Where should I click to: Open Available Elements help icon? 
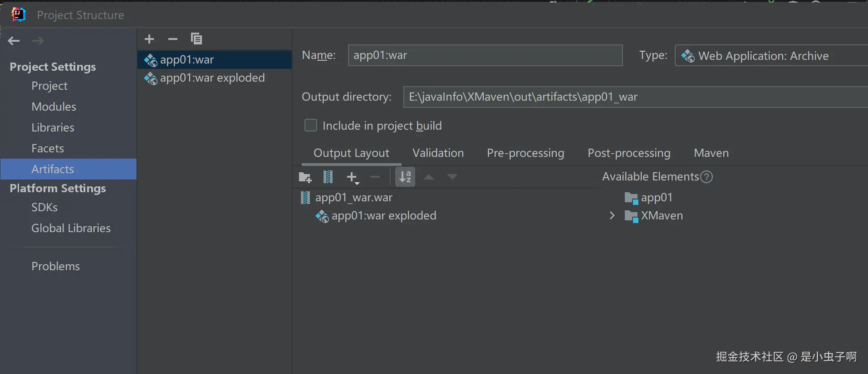706,177
